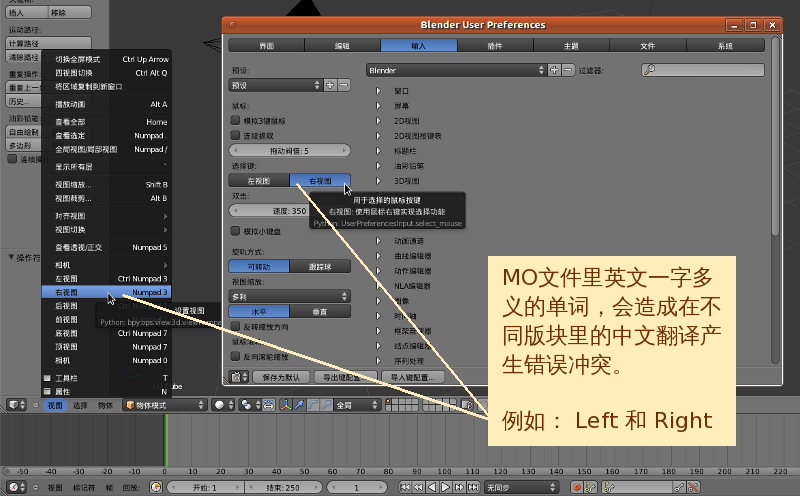Select the 水平 zoom axis toggle
The width and height of the screenshot is (800, 496).
coord(259,311)
